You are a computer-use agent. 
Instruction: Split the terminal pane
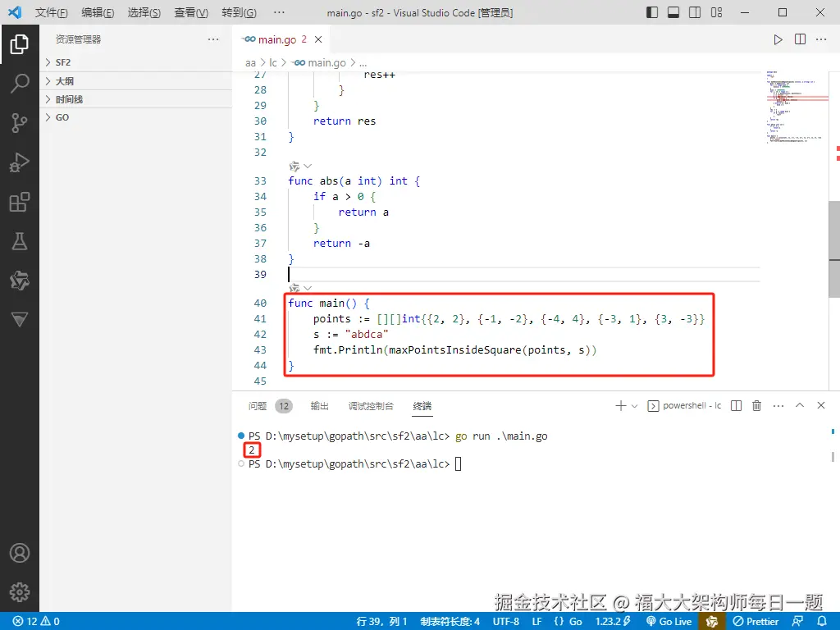pyautogui.click(x=736, y=405)
